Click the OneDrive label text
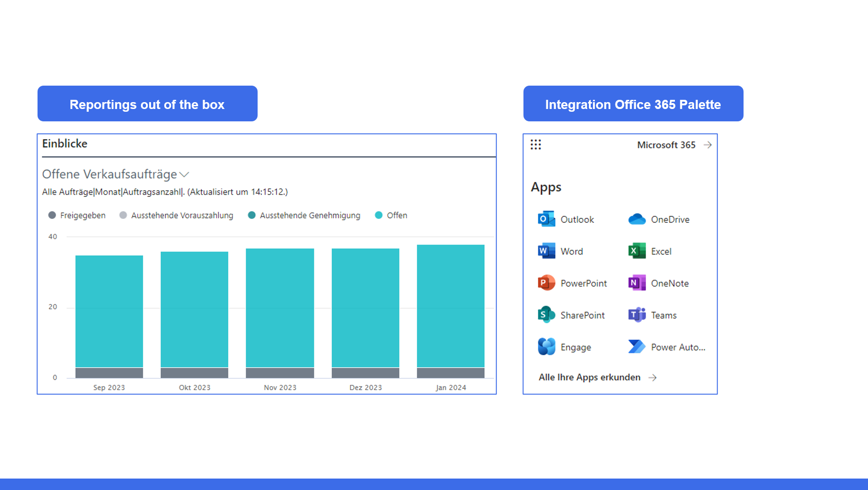Screen dimensions: 868x490 point(670,219)
